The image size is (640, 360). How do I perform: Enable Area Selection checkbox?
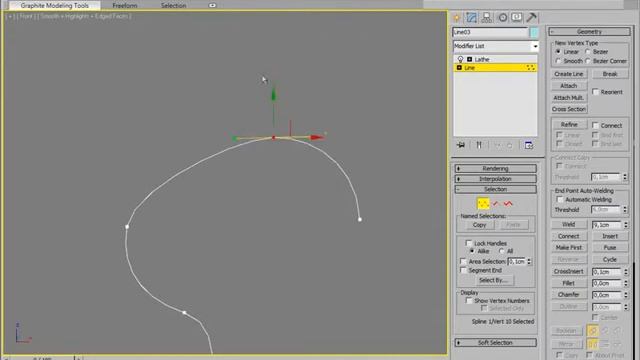tap(463, 261)
